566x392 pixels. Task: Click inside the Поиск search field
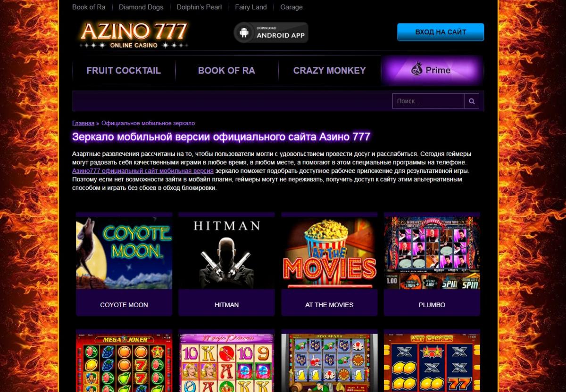pyautogui.click(x=428, y=101)
